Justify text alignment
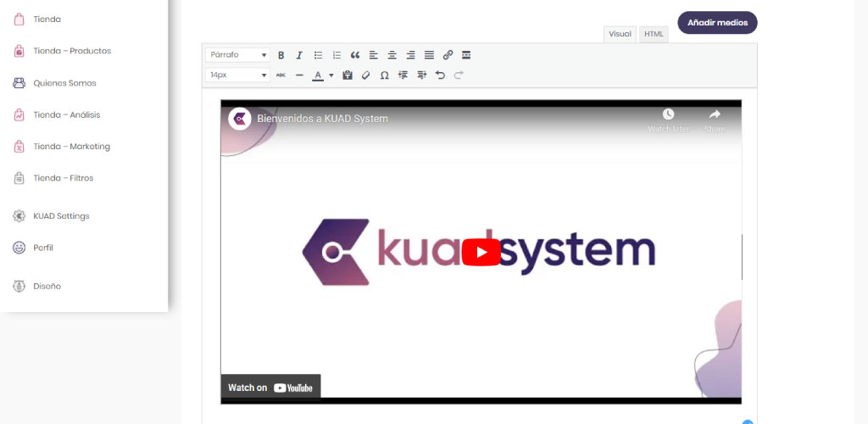868x424 pixels. tap(429, 55)
